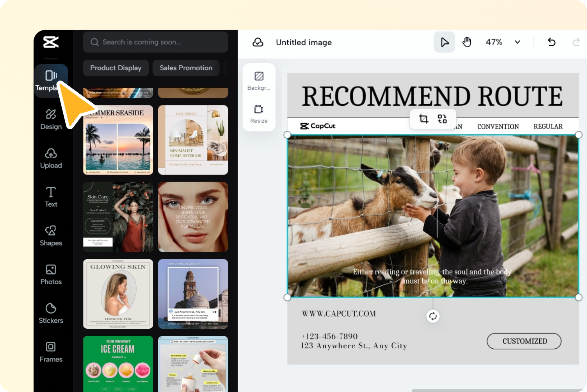Select the quote text over the photo
Viewport: 587px width, 392px height.
click(x=432, y=276)
